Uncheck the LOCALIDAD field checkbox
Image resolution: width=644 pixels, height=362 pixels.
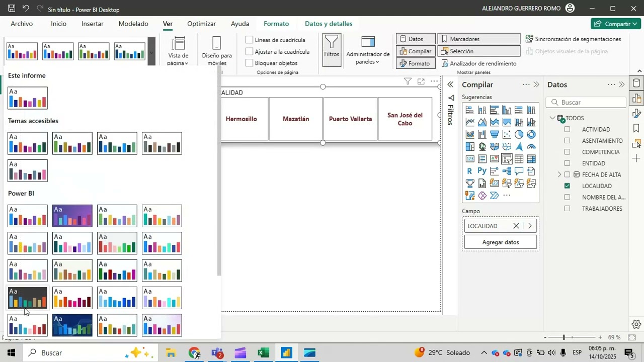click(x=567, y=186)
